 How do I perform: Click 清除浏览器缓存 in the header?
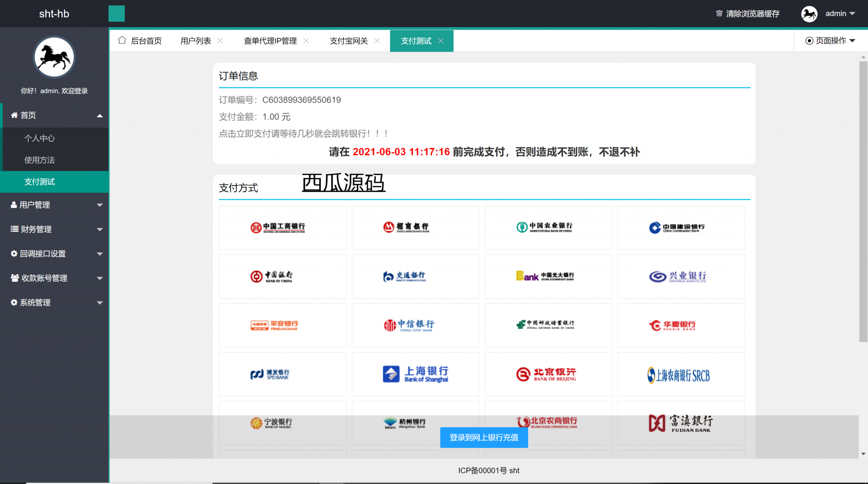753,14
